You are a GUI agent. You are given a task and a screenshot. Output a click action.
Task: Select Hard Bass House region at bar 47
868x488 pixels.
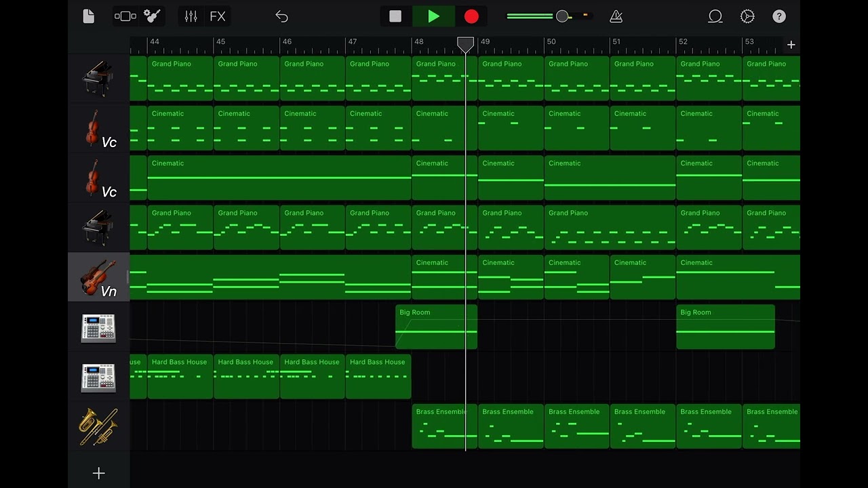click(x=378, y=377)
